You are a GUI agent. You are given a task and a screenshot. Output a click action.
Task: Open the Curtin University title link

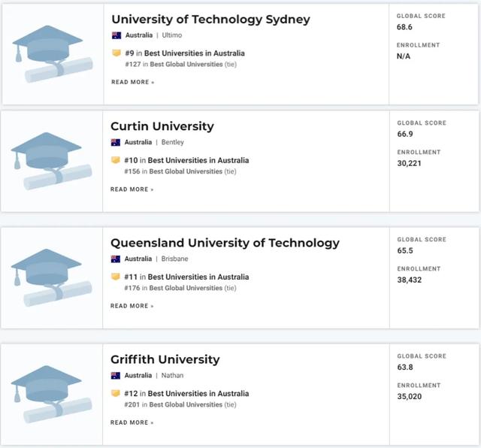pos(162,126)
